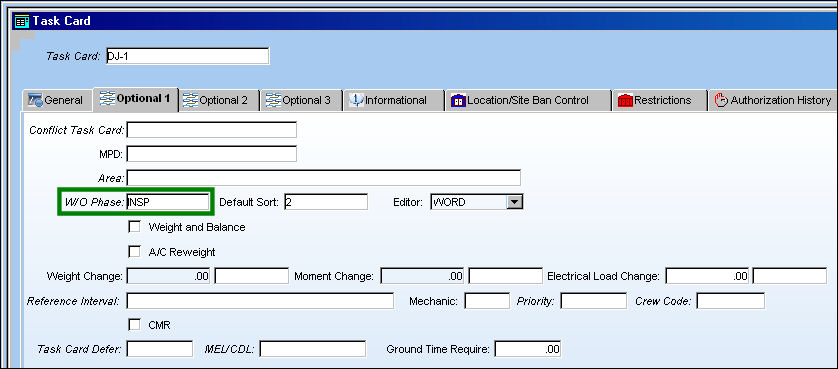
Task: Focus the Reference Interval field
Action: (260, 301)
